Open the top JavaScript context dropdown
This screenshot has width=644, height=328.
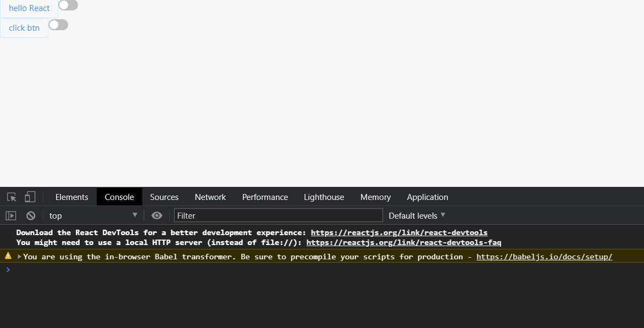93,215
